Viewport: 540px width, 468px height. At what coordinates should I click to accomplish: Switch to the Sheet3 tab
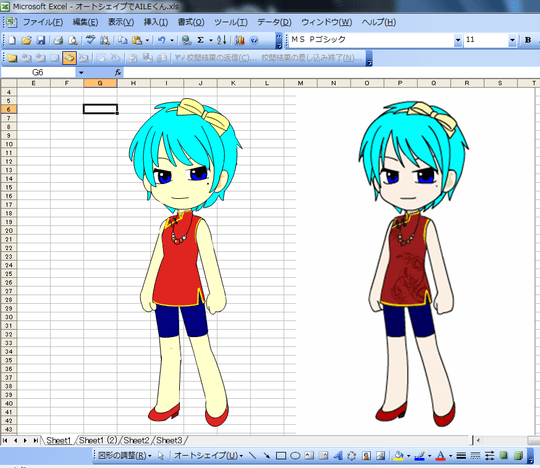[169, 440]
